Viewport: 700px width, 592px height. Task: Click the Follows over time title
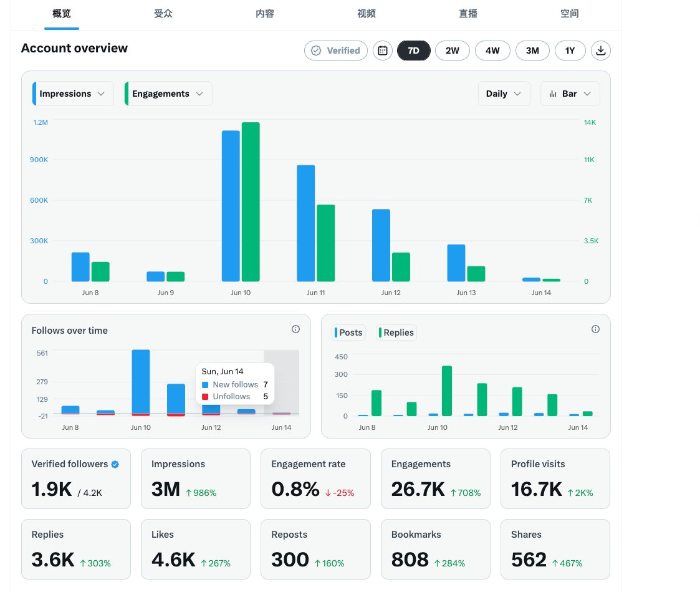70,331
